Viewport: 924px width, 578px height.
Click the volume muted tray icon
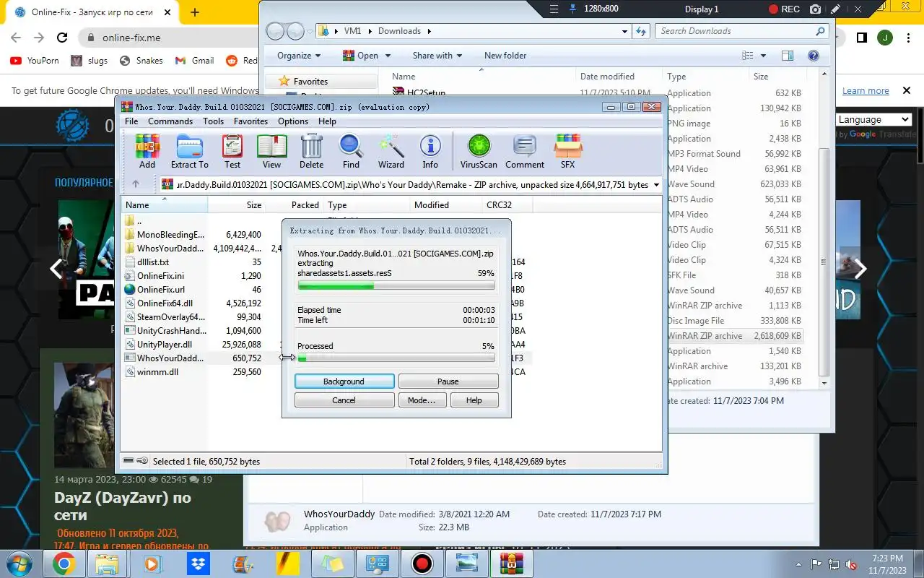click(853, 564)
